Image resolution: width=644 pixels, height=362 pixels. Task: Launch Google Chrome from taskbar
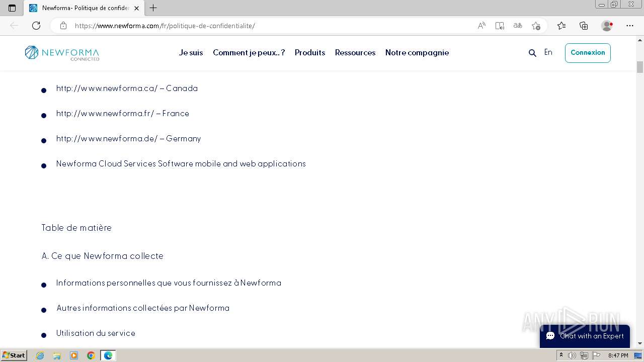tap(91, 355)
